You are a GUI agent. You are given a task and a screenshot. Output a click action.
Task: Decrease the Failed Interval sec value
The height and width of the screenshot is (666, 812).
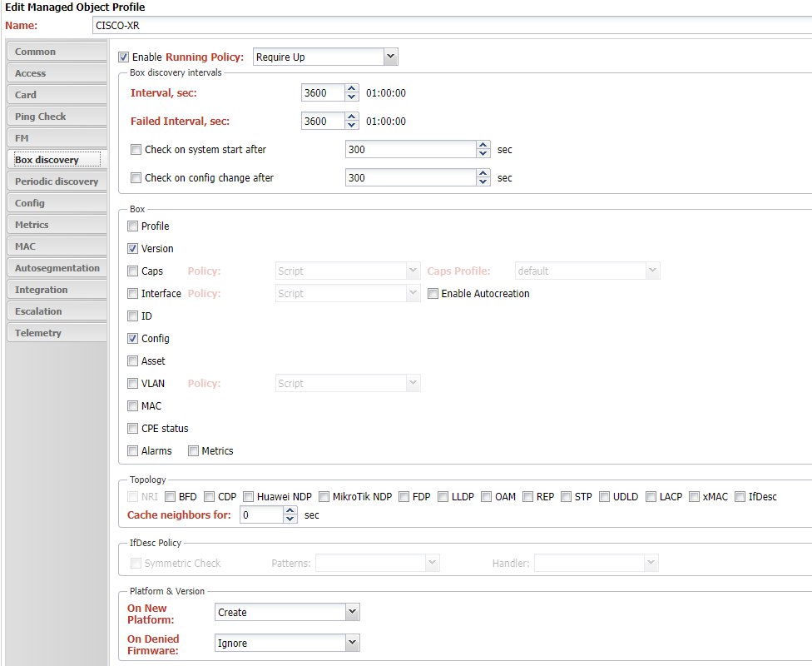point(352,125)
